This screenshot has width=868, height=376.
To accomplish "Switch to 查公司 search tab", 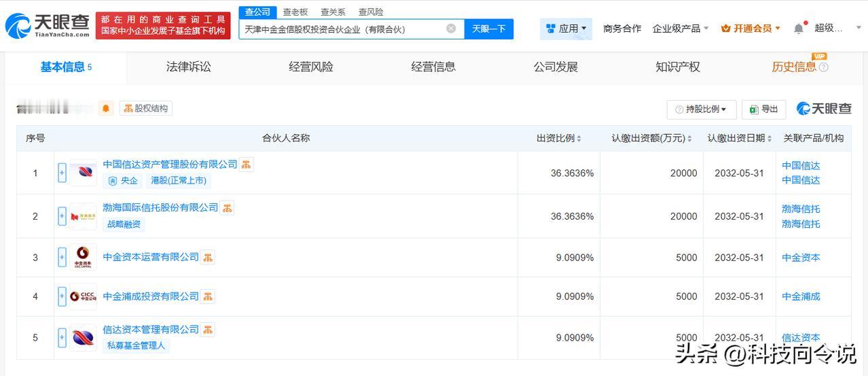I will pos(257,12).
